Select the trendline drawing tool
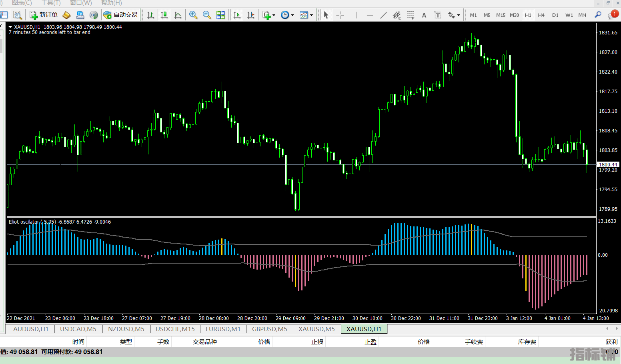This screenshot has height=364, width=621. point(383,15)
